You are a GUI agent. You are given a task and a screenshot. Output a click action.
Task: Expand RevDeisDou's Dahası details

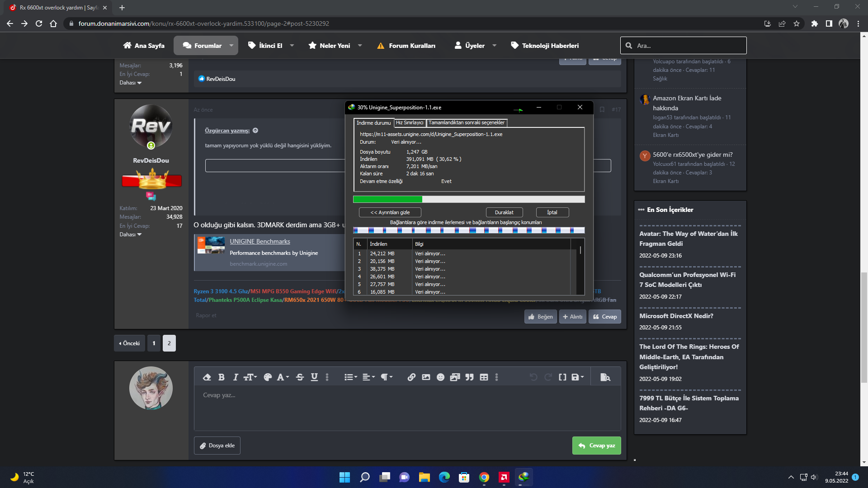(130, 235)
